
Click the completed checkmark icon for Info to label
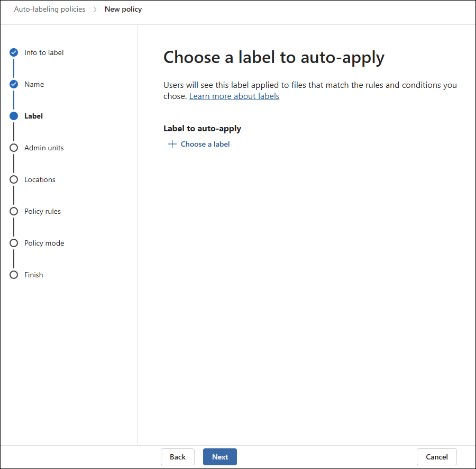point(14,52)
